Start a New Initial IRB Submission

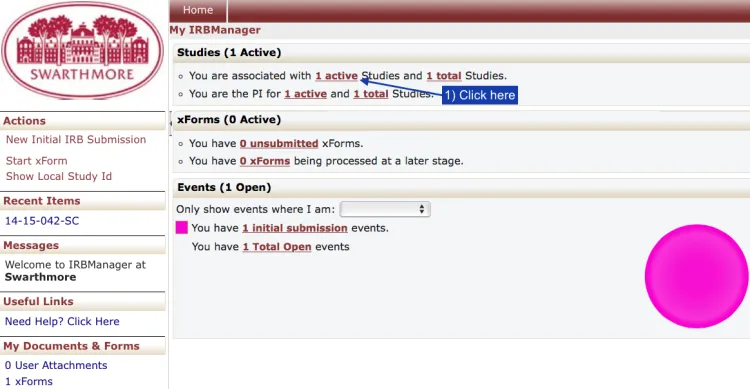76,140
